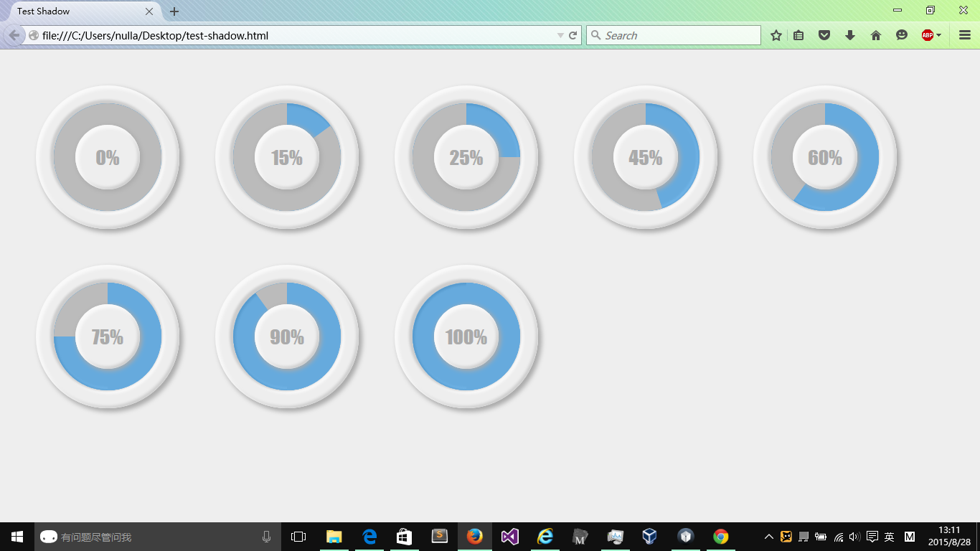The width and height of the screenshot is (980, 551).
Task: Show hidden system tray icons
Action: [x=768, y=537]
